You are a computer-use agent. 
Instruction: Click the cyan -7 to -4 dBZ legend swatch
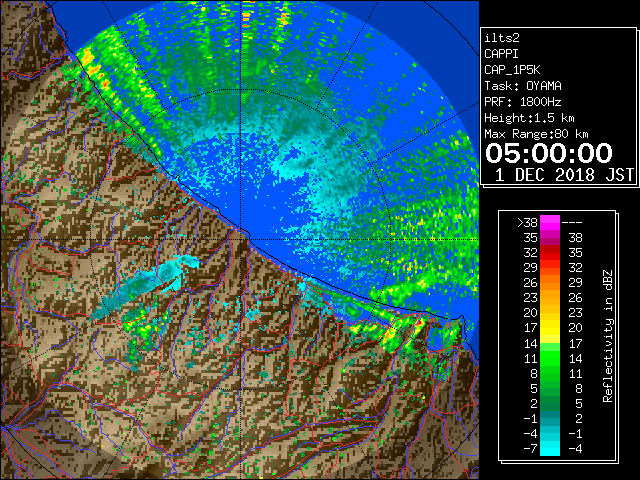coord(550,448)
